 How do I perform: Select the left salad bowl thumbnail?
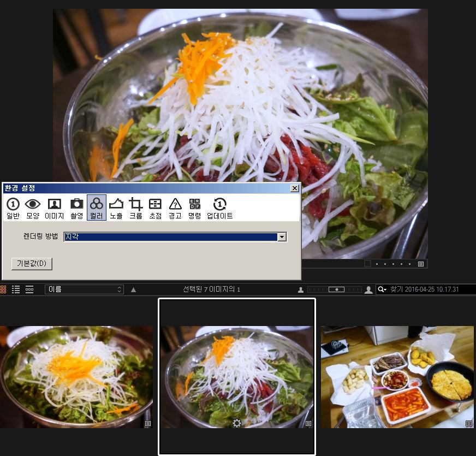[x=76, y=377]
